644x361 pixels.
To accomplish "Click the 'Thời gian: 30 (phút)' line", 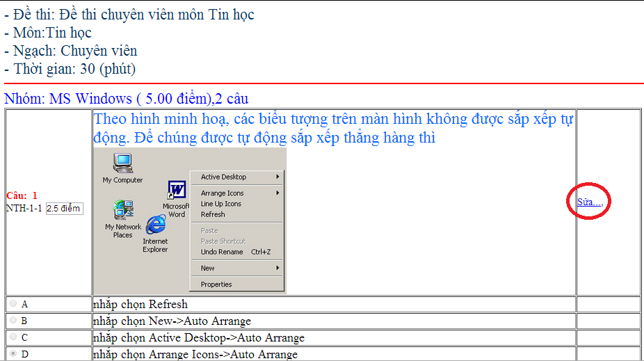I will pos(70,69).
